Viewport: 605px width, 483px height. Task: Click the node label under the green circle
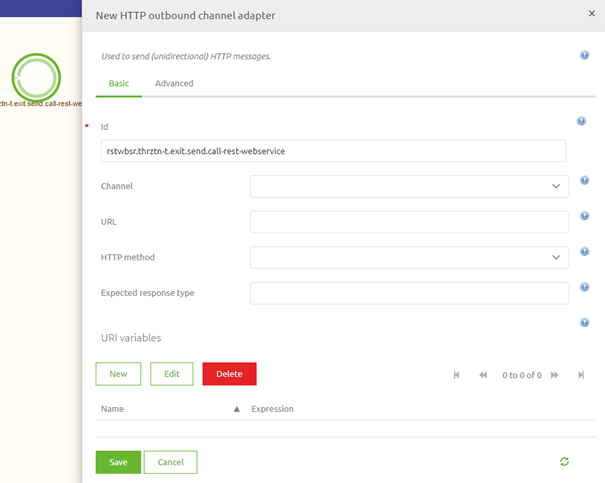point(41,104)
